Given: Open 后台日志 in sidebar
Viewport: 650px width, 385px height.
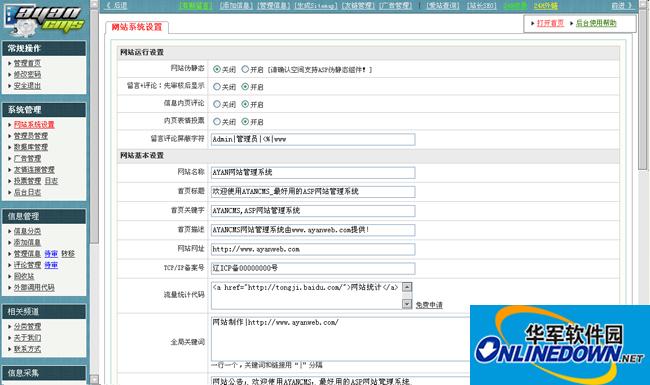Looking at the screenshot, I should (27, 192).
